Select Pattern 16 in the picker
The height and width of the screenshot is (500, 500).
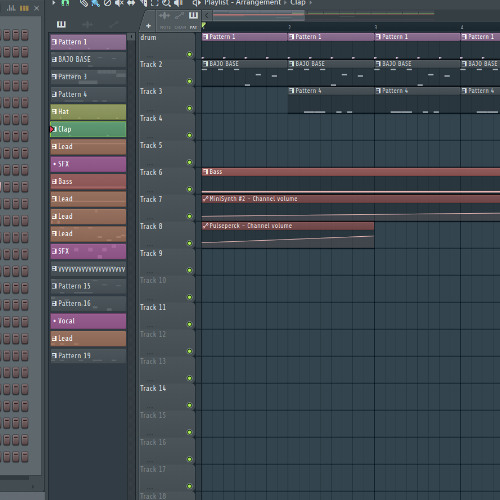tap(88, 303)
